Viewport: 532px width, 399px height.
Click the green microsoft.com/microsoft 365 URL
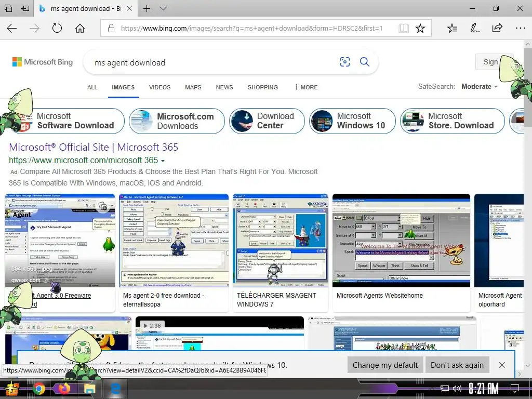click(84, 160)
